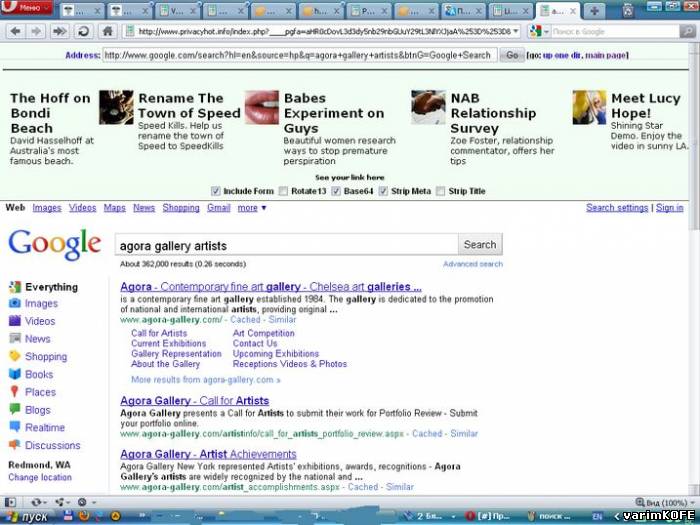Screen dimensions: 700x525
Task: Reload the current page
Action: pos(83,31)
